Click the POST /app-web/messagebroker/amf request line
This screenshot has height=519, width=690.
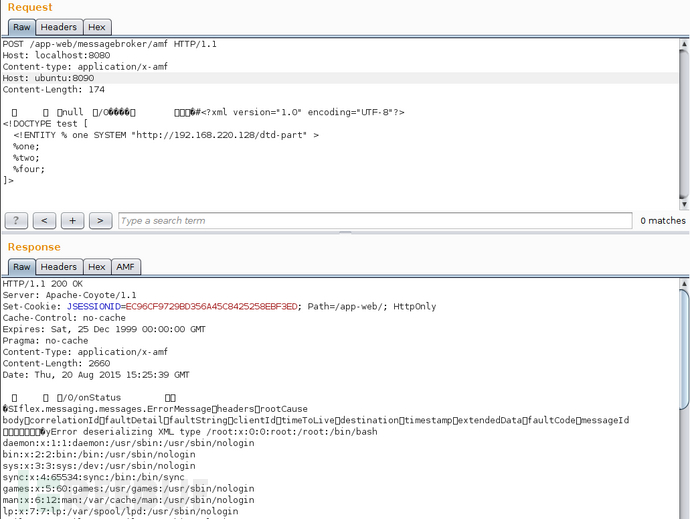pyautogui.click(x=110, y=44)
